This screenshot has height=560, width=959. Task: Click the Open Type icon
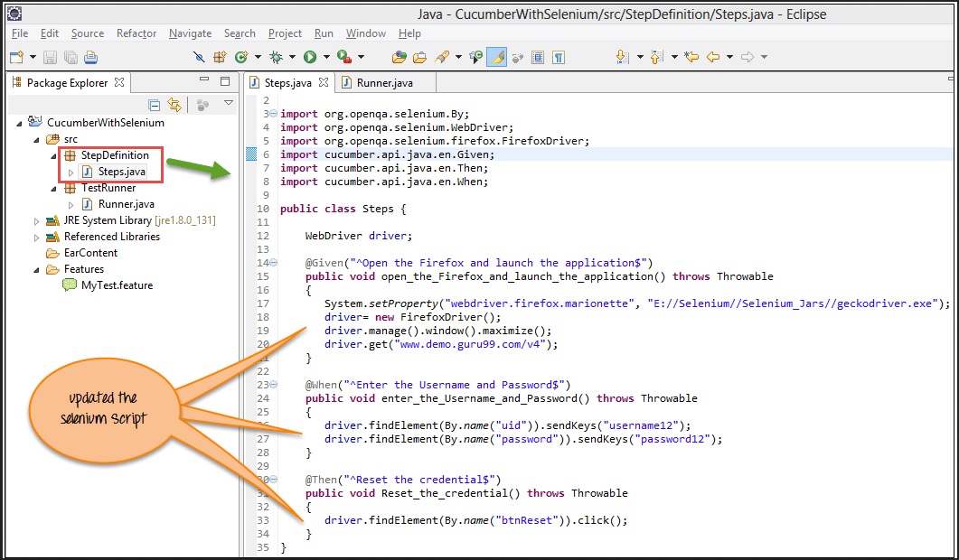[x=400, y=58]
